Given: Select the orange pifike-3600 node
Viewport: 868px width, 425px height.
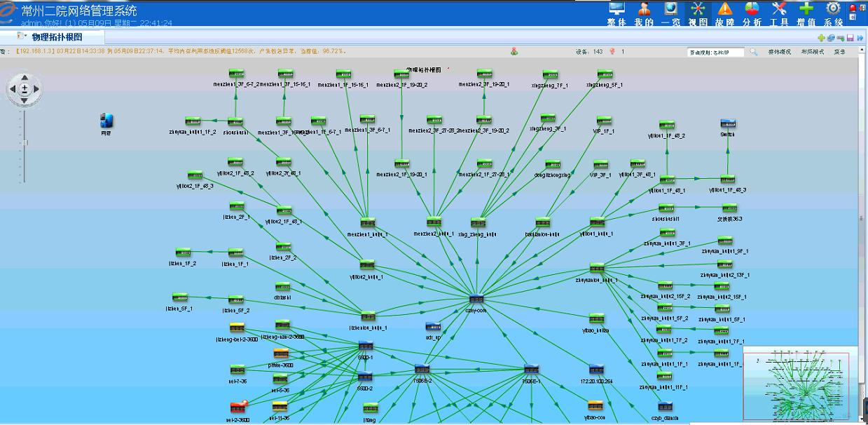Looking at the screenshot, I should (x=280, y=353).
